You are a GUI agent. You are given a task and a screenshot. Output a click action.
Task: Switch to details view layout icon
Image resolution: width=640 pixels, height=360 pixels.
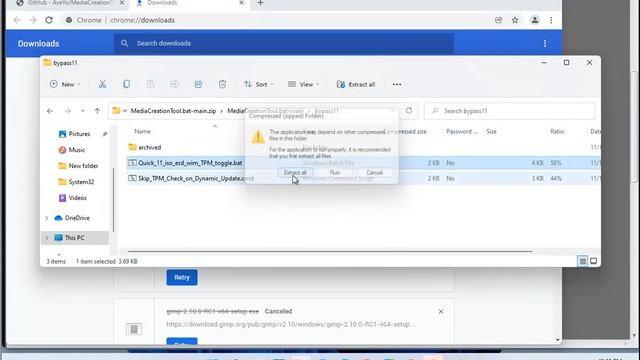(582, 261)
